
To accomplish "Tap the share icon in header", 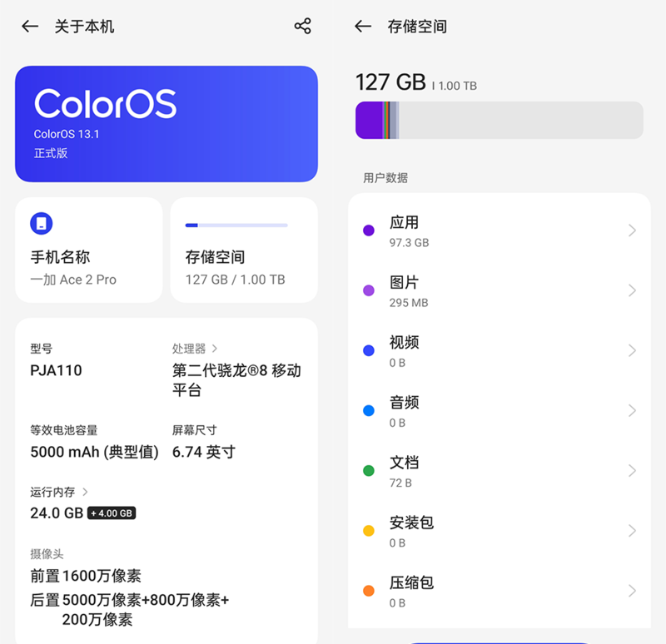I will (302, 27).
